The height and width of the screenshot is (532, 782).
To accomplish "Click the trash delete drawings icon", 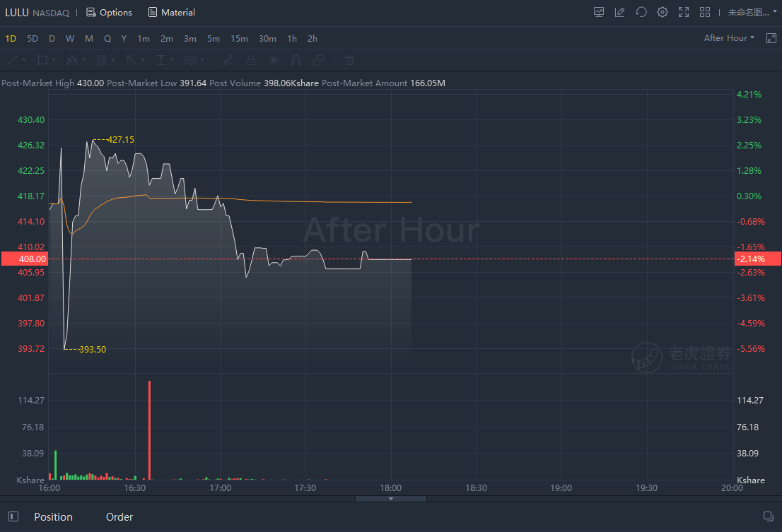I will (349, 60).
